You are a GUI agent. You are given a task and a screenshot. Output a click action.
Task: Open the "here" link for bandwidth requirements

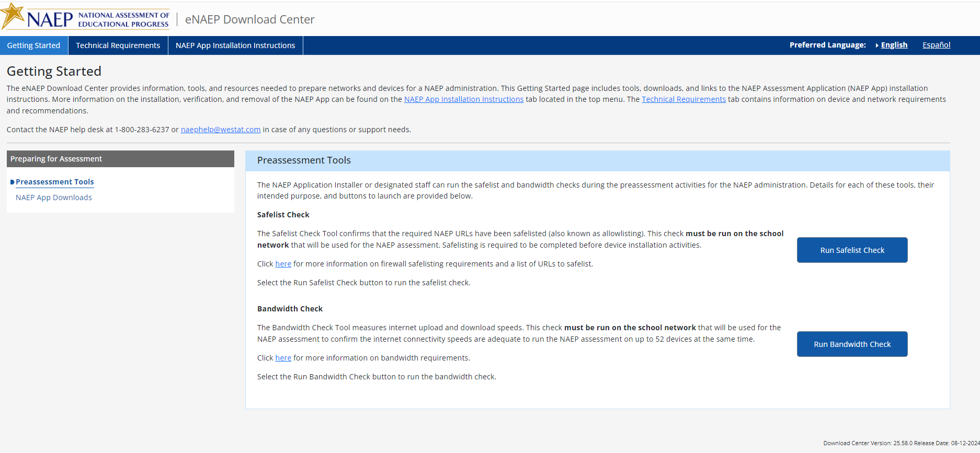tap(283, 358)
